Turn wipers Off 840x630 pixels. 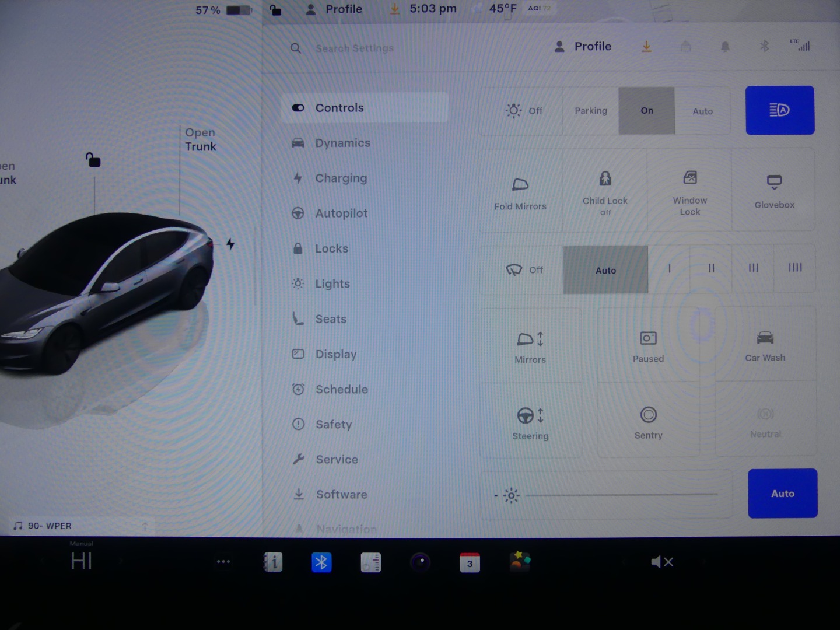click(x=523, y=270)
